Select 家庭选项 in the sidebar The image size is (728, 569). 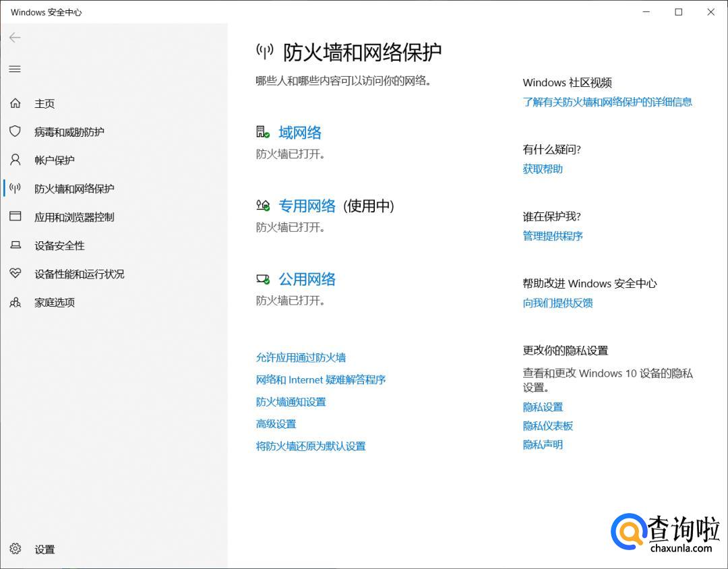55,303
